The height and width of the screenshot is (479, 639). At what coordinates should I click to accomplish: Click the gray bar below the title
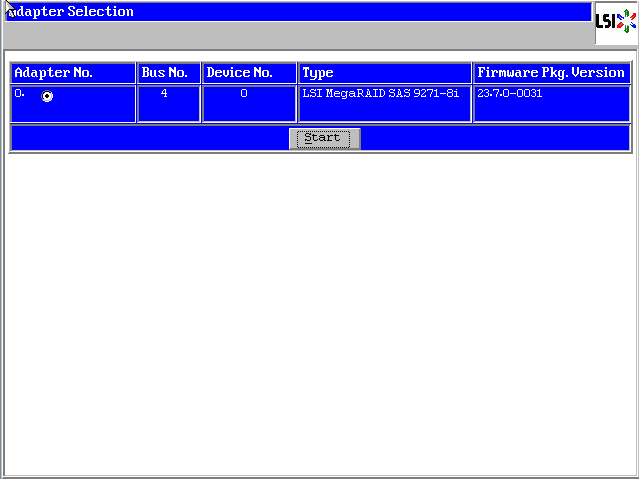coord(298,35)
